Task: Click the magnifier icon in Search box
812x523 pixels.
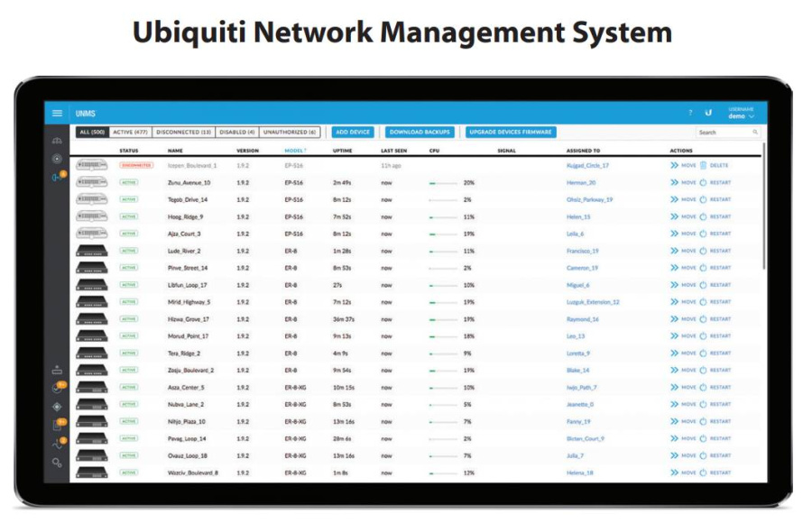Action: (755, 133)
